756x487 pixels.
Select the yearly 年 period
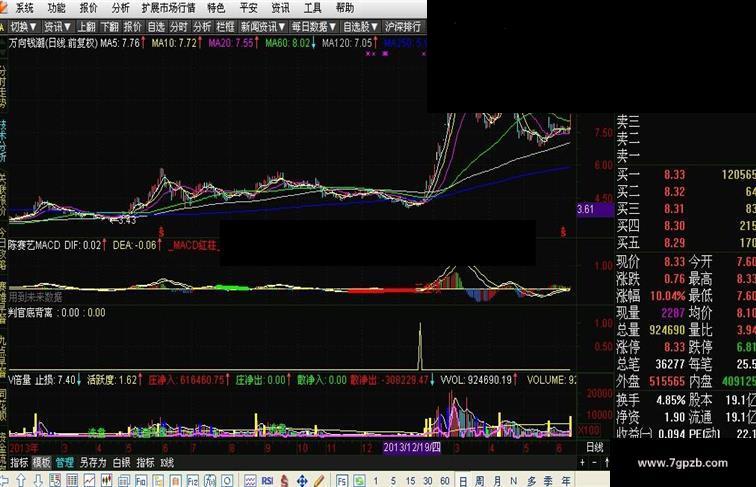point(566,481)
